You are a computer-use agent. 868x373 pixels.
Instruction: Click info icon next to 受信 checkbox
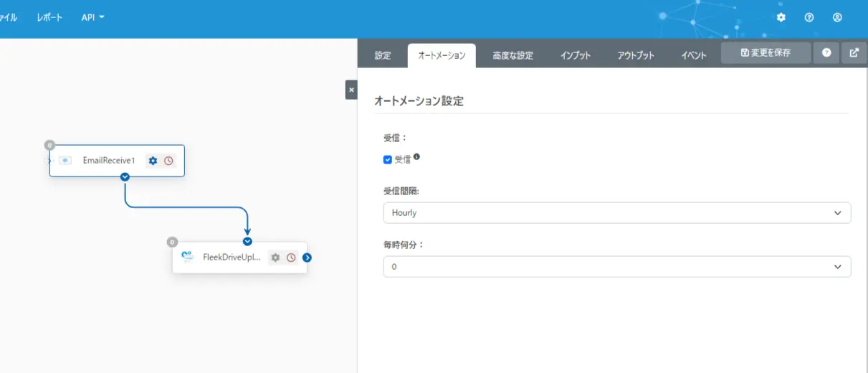(416, 156)
